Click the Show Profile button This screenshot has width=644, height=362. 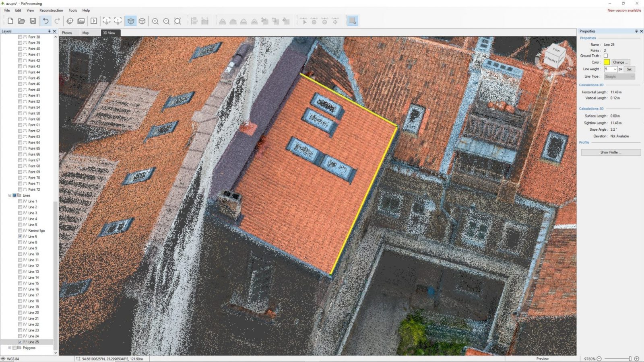click(x=610, y=152)
